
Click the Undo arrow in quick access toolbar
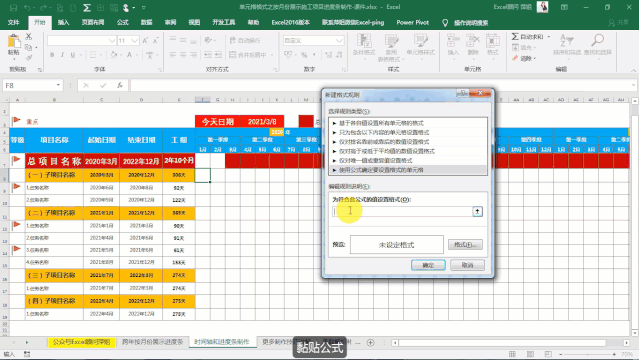[x=27, y=8]
